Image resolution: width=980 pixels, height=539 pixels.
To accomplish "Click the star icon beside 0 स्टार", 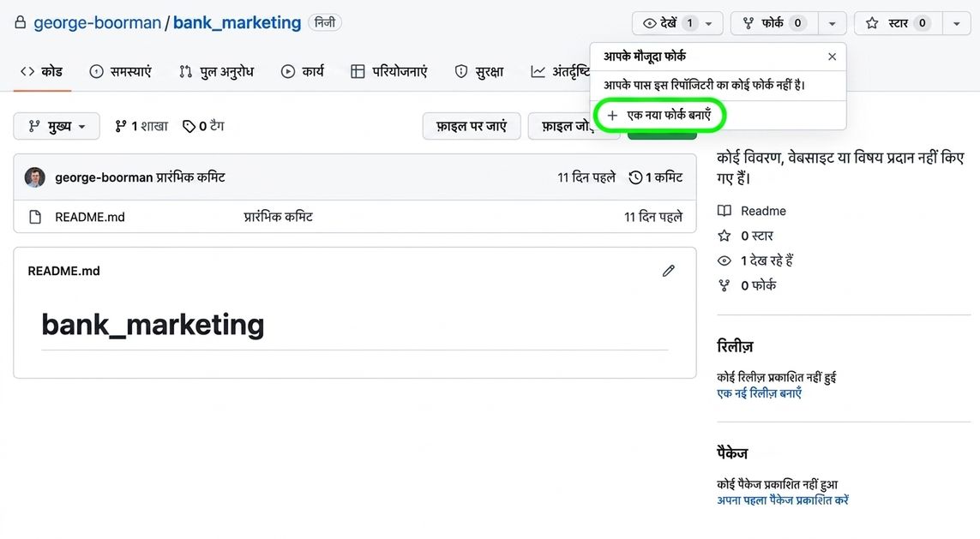I will 724,236.
